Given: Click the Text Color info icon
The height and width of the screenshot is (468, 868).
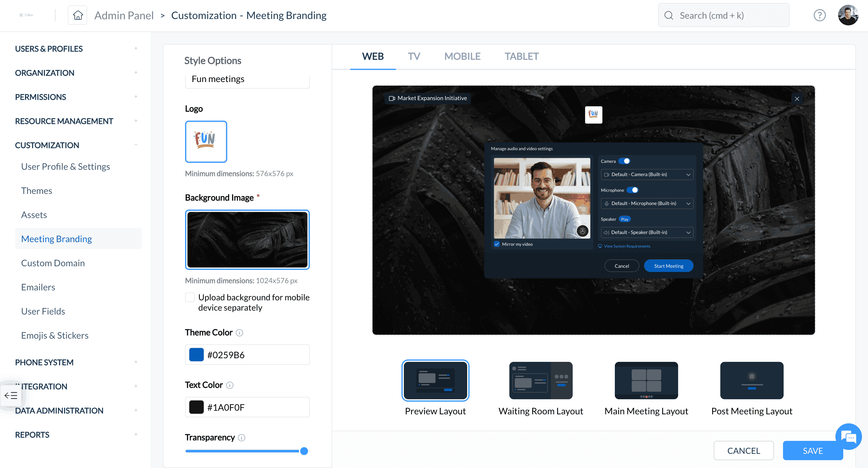Looking at the screenshot, I should 230,385.
